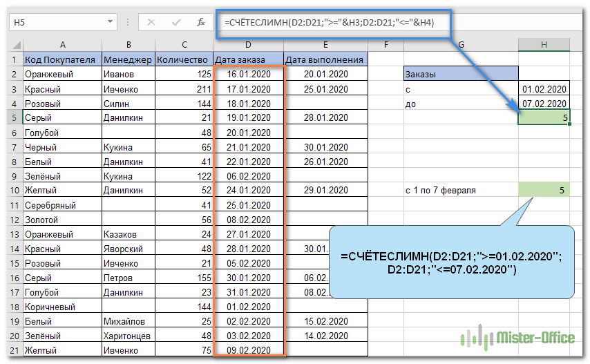The height and width of the screenshot is (364, 590).
Task: Click into the СЧЁТЕСЛИМН formula bar text
Action: [332, 22]
